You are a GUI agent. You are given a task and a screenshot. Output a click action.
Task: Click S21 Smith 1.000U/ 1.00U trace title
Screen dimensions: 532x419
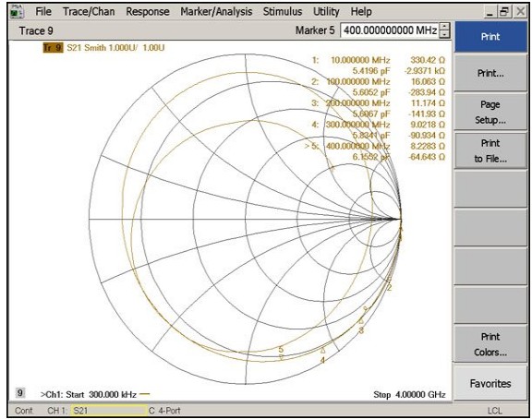pos(115,47)
